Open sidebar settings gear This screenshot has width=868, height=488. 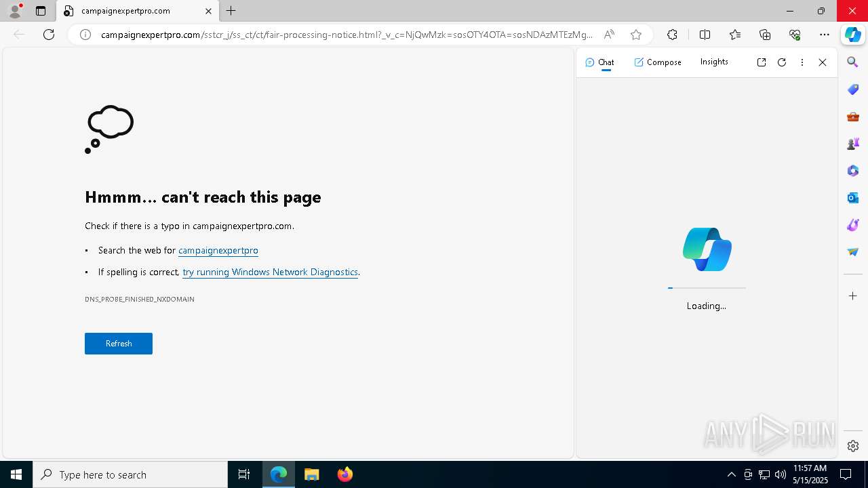(853, 446)
